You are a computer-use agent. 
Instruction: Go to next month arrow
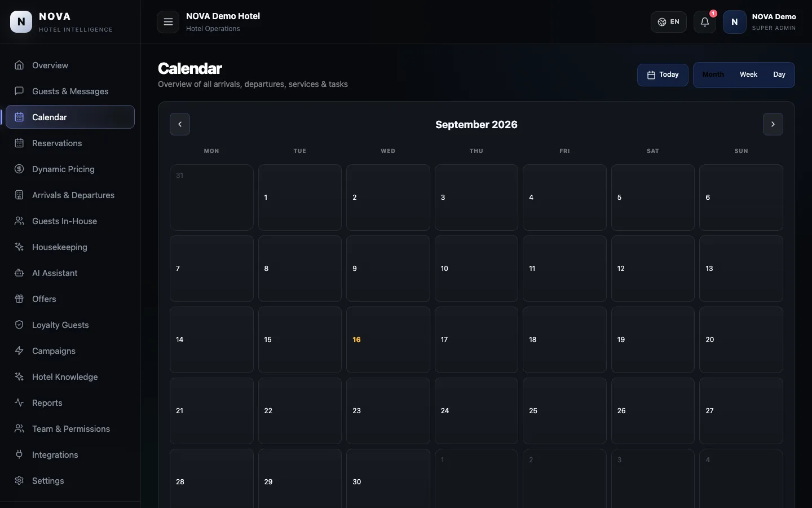(773, 124)
